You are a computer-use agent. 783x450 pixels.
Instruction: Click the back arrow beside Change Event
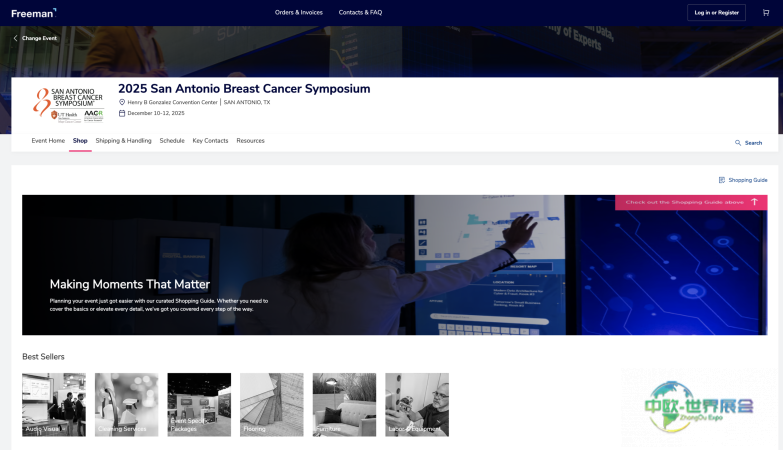(16, 38)
